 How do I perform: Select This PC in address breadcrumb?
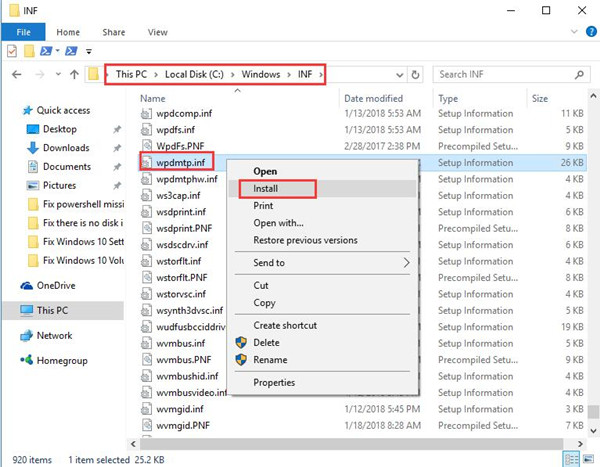point(131,74)
